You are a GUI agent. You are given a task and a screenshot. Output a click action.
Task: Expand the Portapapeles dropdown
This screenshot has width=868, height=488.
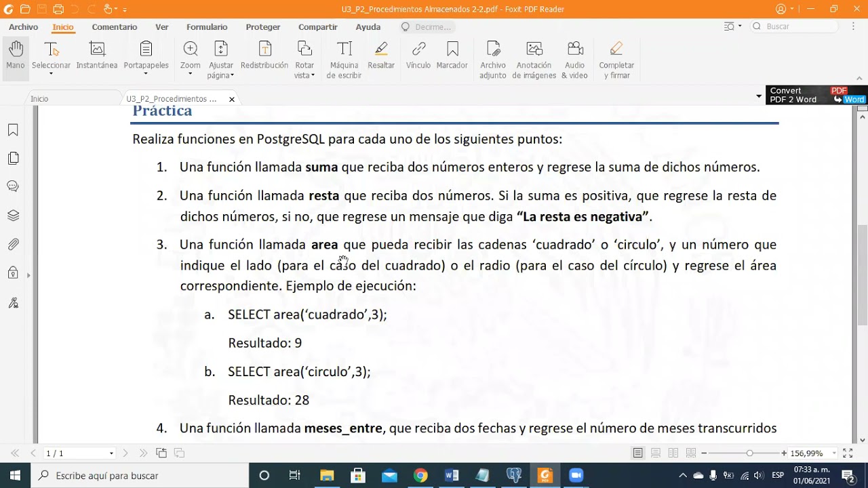[x=146, y=74]
